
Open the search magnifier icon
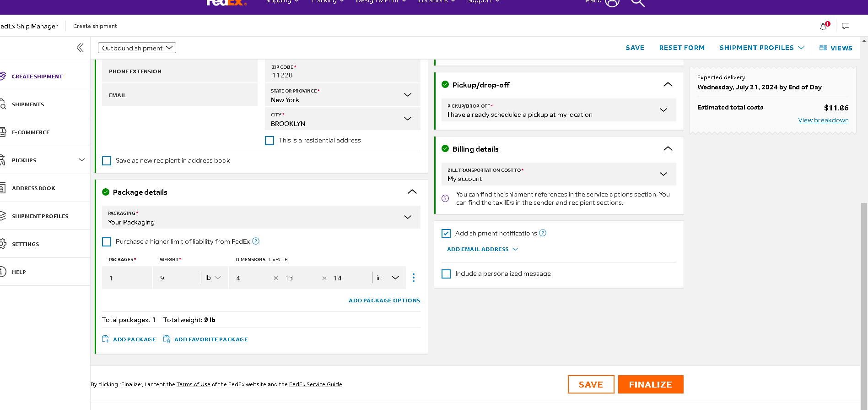637,2
